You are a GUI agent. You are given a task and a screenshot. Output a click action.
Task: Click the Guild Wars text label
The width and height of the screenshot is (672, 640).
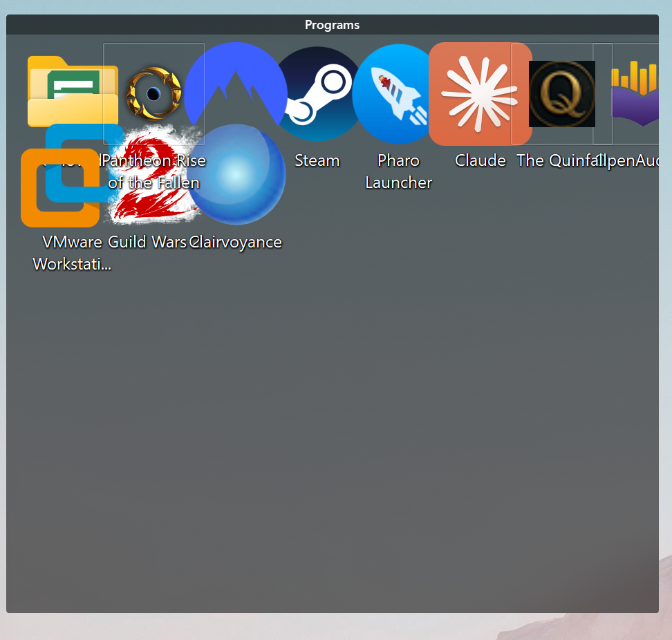[x=147, y=242]
